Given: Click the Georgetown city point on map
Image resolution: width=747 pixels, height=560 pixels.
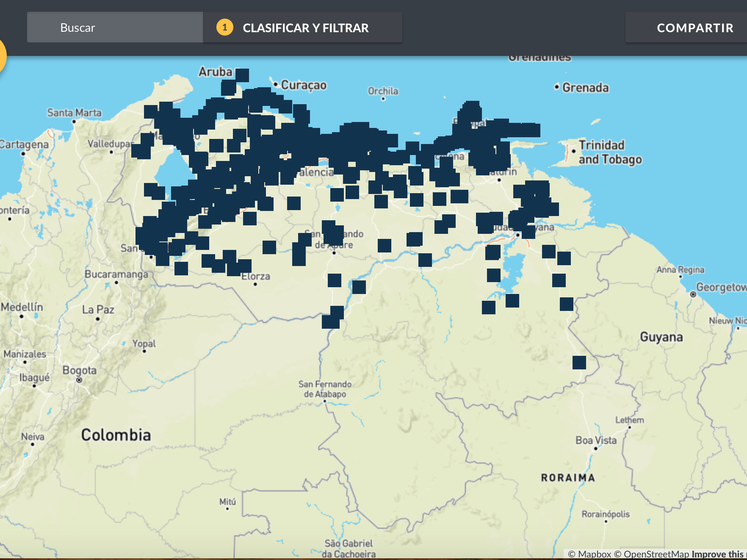Looking at the screenshot, I should [693, 294].
